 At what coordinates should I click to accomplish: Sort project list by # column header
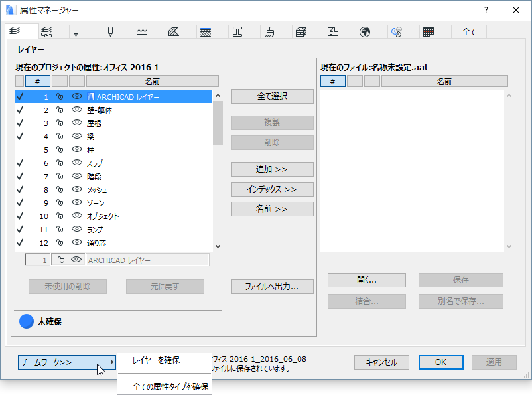pos(38,82)
